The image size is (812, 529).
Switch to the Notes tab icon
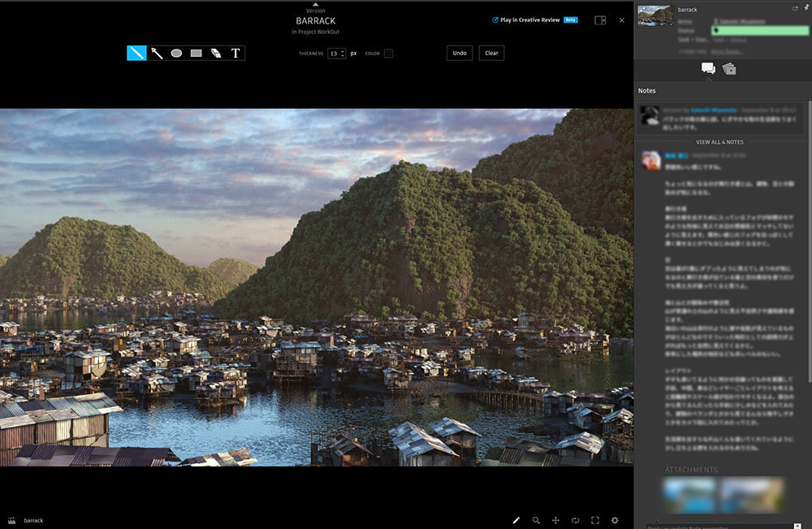pos(708,69)
